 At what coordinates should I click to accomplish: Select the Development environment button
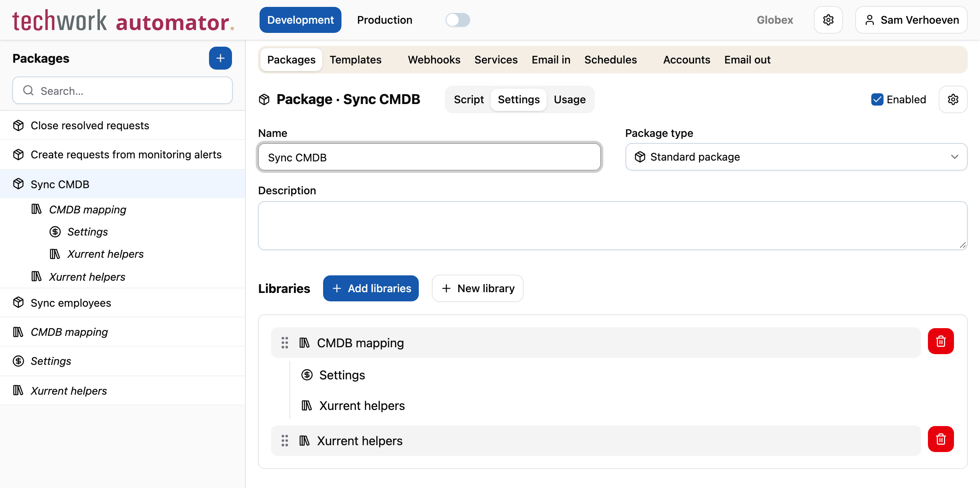(301, 20)
